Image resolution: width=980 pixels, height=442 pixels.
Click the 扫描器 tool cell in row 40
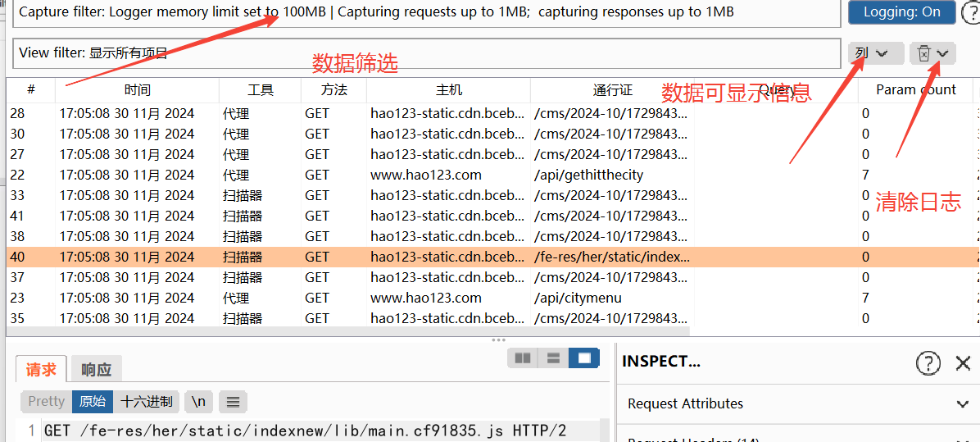[x=242, y=257]
